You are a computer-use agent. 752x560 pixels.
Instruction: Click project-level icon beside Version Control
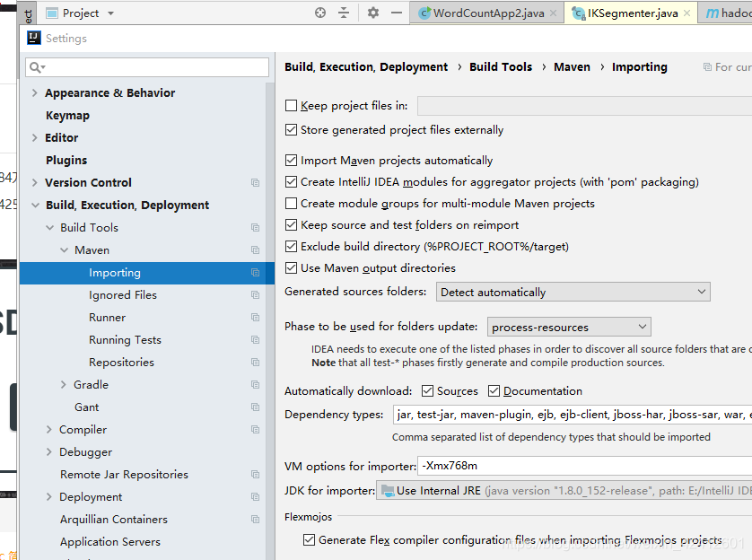tap(255, 183)
